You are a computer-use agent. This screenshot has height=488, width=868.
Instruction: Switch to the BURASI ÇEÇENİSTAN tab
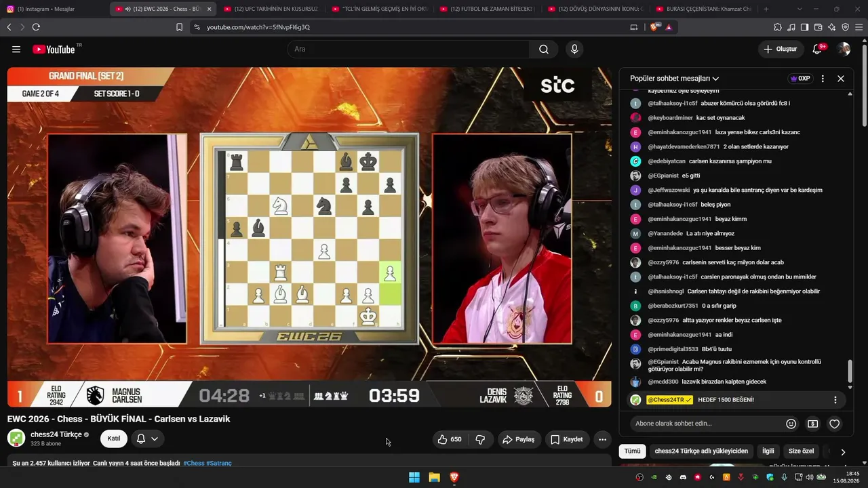click(x=703, y=9)
